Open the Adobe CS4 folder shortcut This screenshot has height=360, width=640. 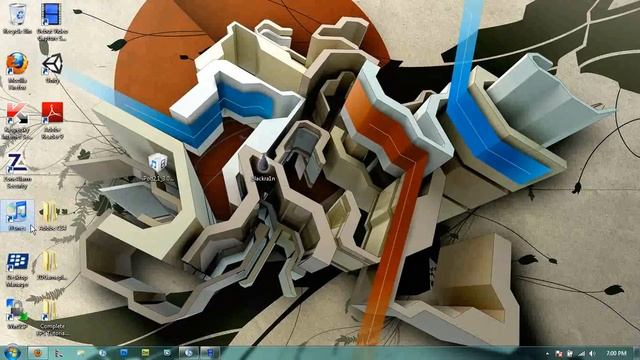click(53, 216)
